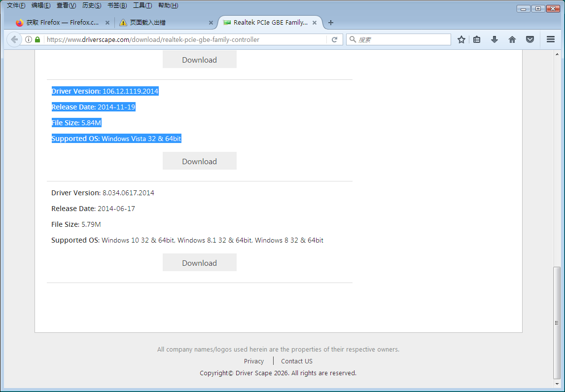The width and height of the screenshot is (565, 392).
Task: Click the reload page icon
Action: [x=334, y=39]
